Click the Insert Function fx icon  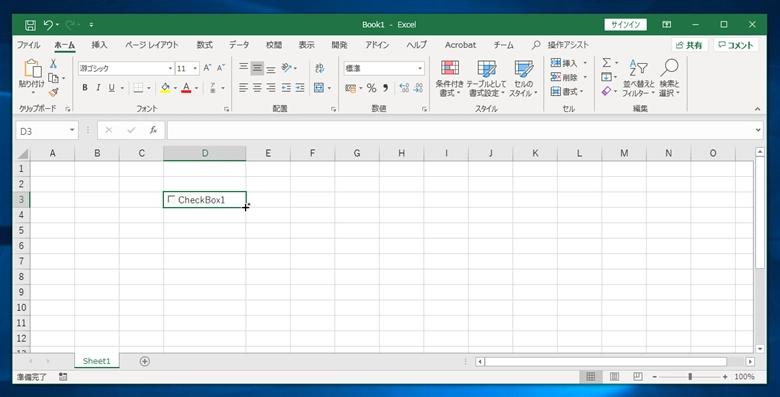153,130
